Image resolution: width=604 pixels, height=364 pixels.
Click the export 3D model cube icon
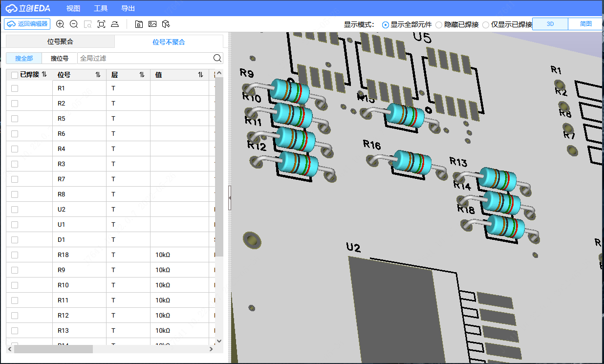click(166, 24)
